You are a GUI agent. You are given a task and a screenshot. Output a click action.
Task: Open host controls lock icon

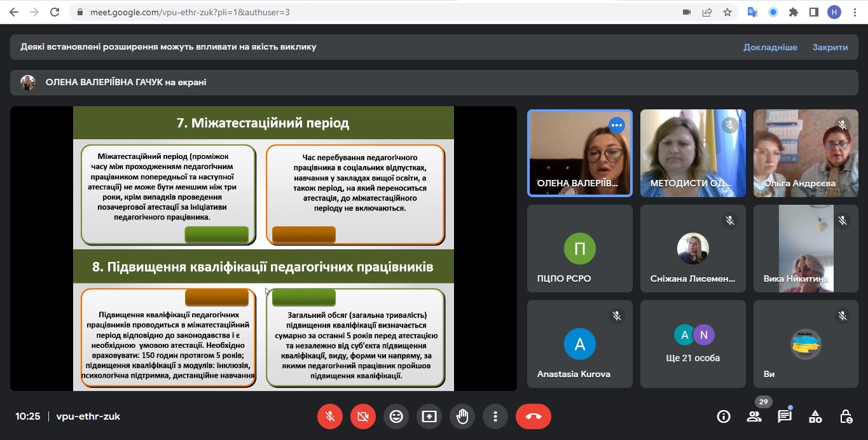pos(846,416)
